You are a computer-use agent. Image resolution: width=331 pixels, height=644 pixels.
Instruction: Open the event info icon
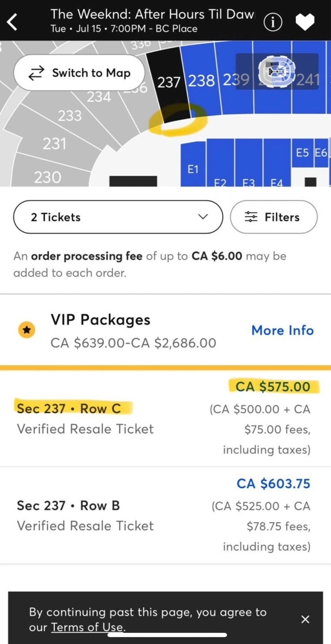tap(273, 21)
